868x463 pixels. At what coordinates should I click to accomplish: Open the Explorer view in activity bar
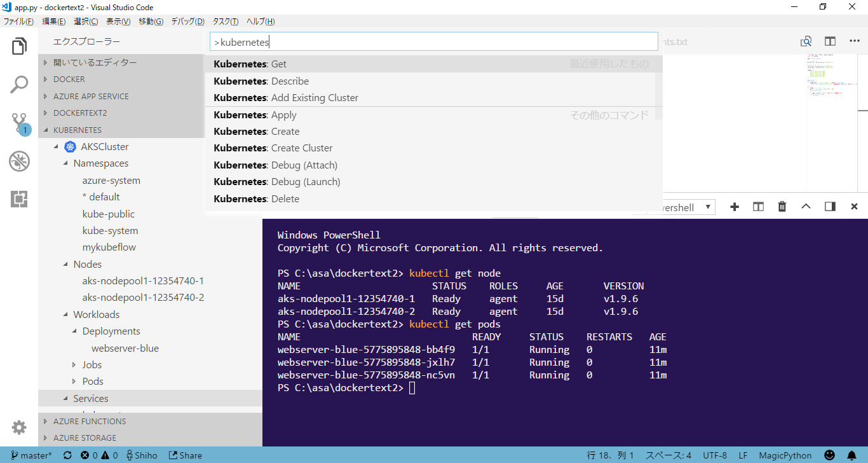pyautogui.click(x=19, y=46)
